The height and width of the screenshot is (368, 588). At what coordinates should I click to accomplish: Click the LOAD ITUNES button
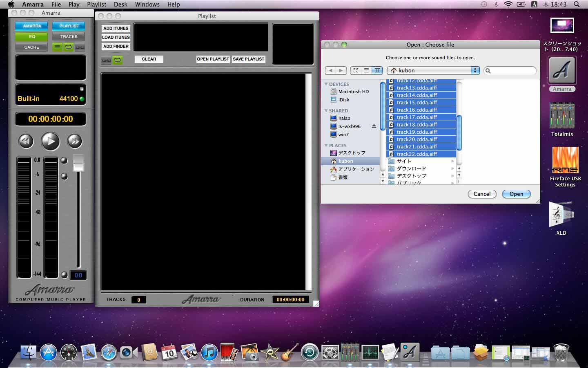116,37
